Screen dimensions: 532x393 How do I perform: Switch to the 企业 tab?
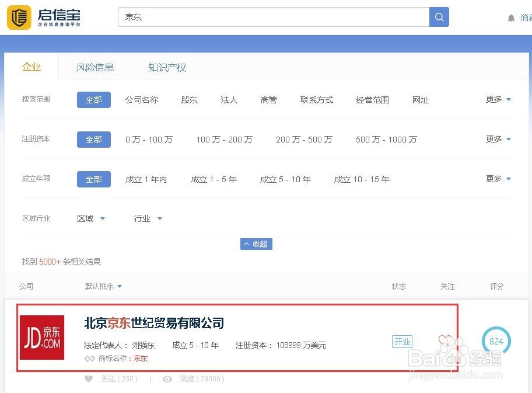[x=32, y=67]
